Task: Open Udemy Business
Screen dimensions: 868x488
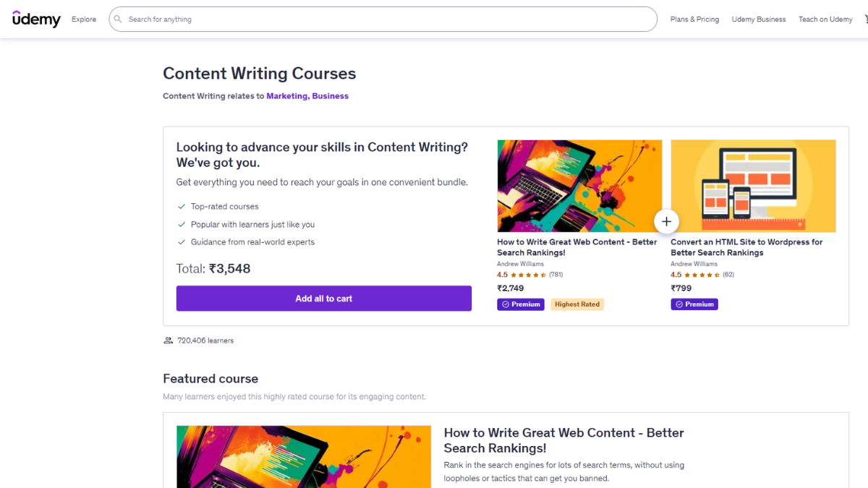Action: coord(759,20)
